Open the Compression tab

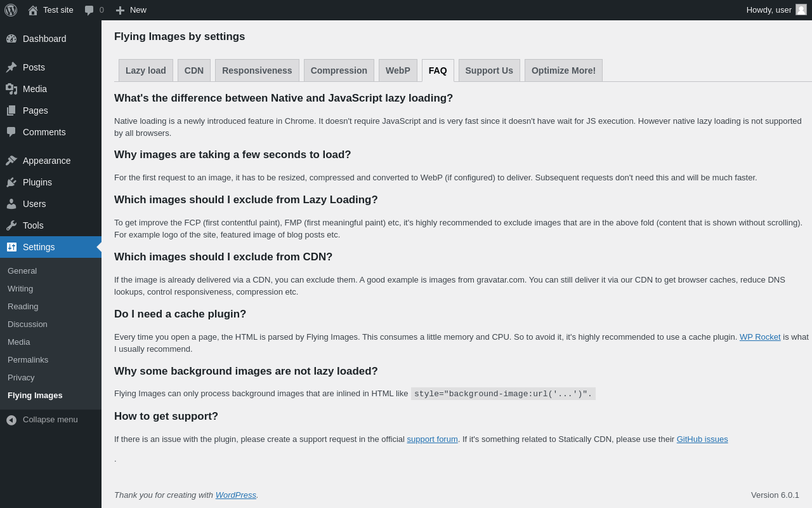coord(339,70)
